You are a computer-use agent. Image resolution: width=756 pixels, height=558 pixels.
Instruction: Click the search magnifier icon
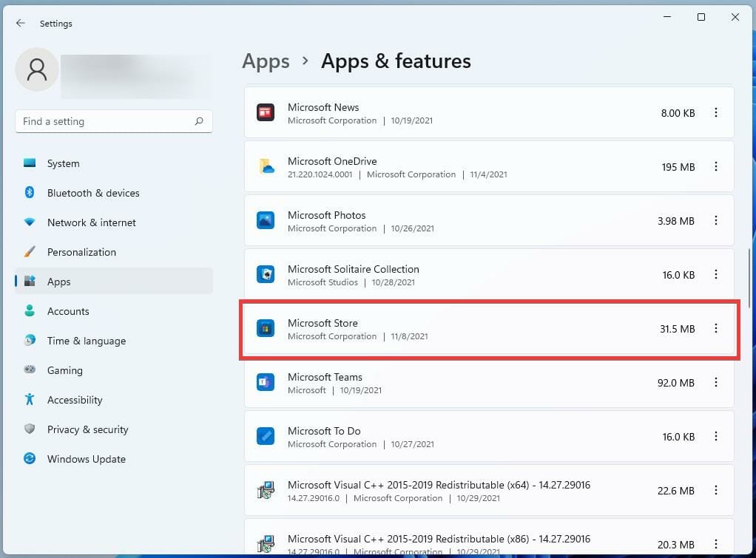tap(199, 121)
